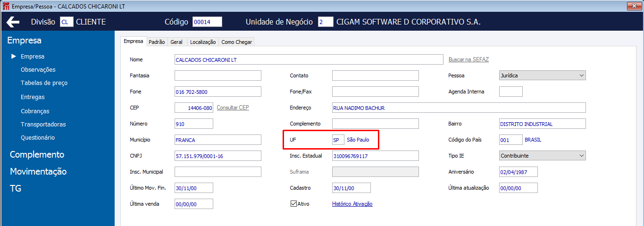644x226 pixels.
Task: Click the Contato input field
Action: (x=375, y=75)
